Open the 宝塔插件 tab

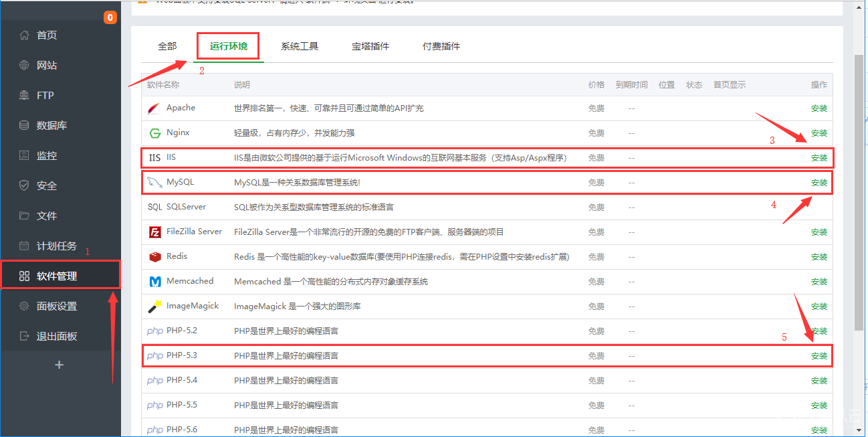point(370,46)
